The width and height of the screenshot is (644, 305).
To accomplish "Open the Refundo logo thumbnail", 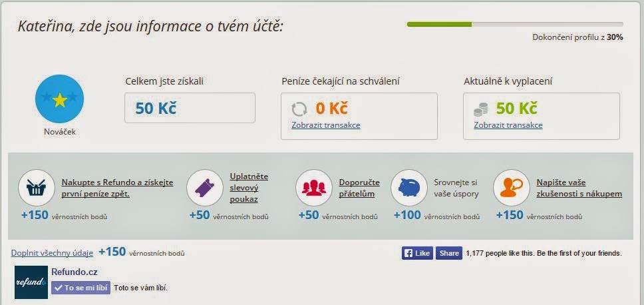I will 31,282.
